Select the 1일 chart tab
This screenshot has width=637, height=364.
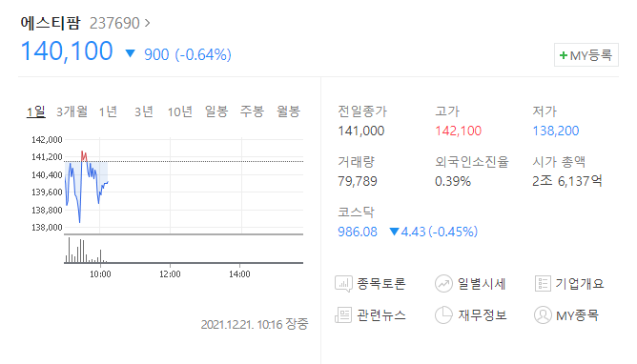click(35, 111)
